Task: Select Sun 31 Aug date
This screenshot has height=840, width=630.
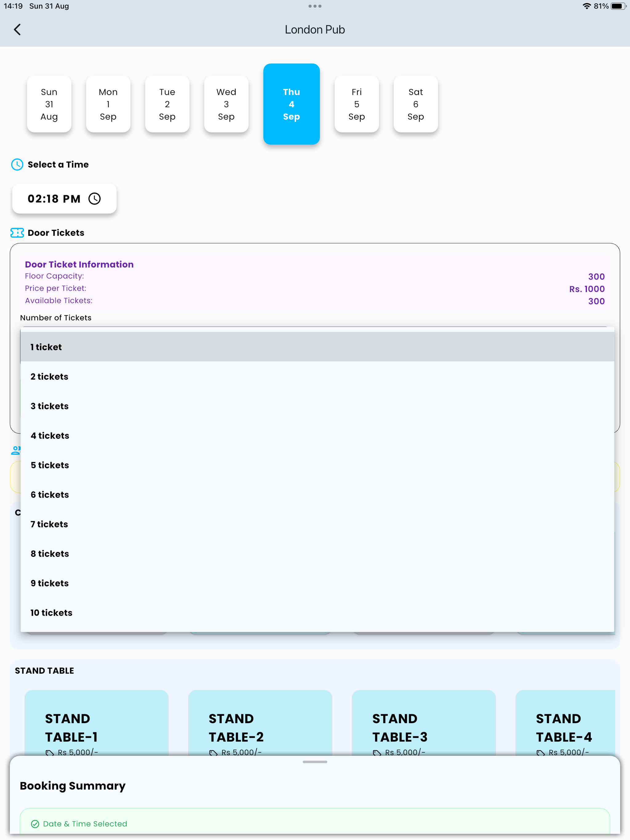Action: click(x=49, y=104)
